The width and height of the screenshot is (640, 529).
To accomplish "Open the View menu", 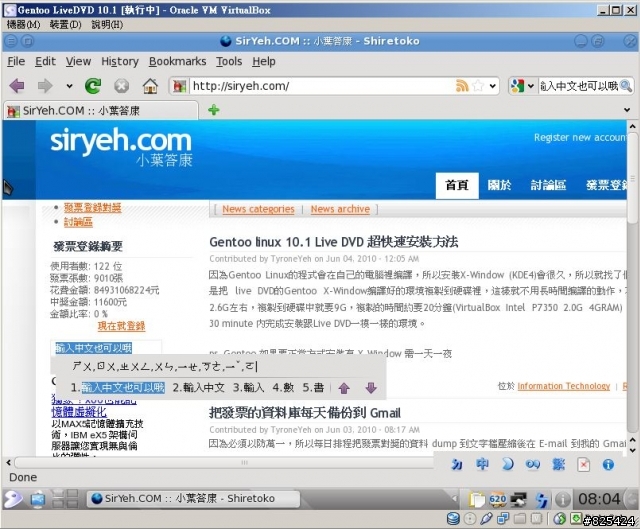I will 78,61.
